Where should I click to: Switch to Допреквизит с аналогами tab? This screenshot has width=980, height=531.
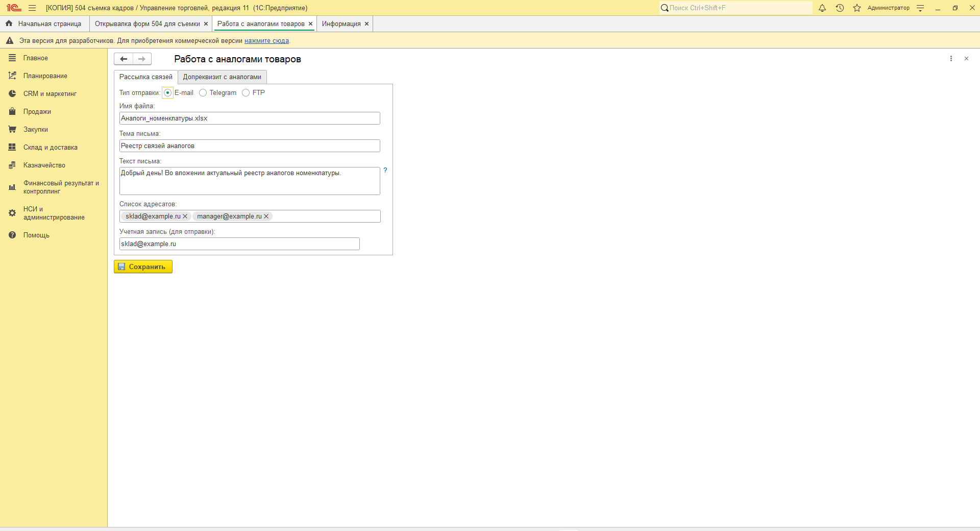coord(222,77)
